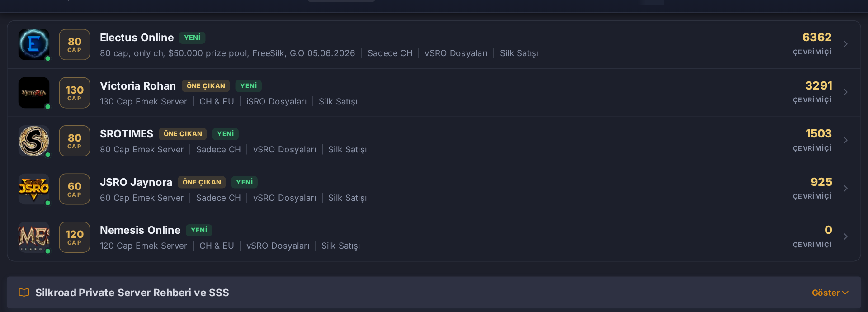The width and height of the screenshot is (868, 312).
Task: Click the 6362 online count for Electus
Action: click(x=816, y=37)
